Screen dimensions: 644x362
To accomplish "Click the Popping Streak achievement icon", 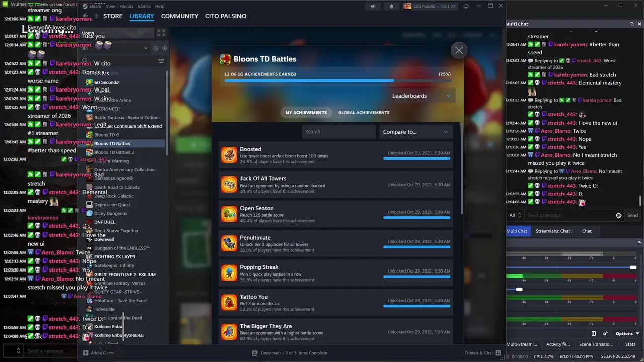I will (x=229, y=273).
